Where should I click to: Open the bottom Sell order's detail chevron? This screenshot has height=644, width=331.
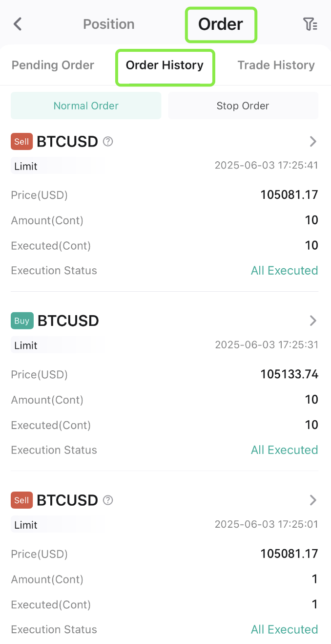[x=313, y=500]
